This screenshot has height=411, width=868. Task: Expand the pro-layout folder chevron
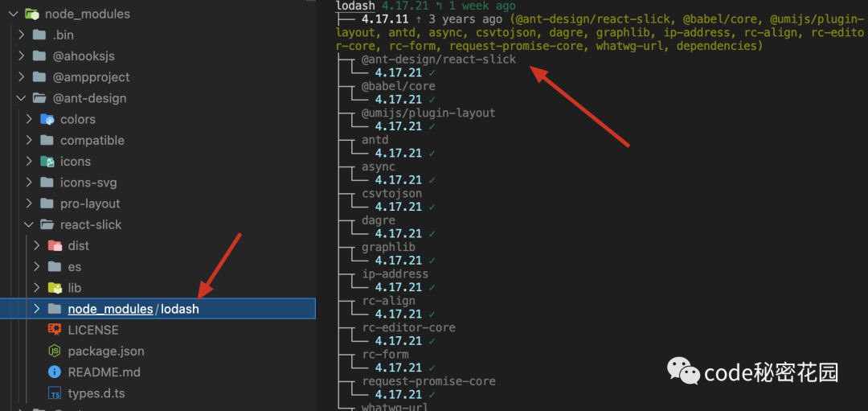[30, 203]
